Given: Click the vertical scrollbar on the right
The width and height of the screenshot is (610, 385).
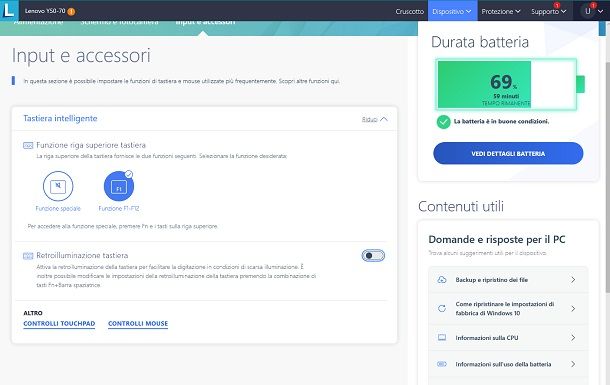Looking at the screenshot, I should [x=607, y=177].
